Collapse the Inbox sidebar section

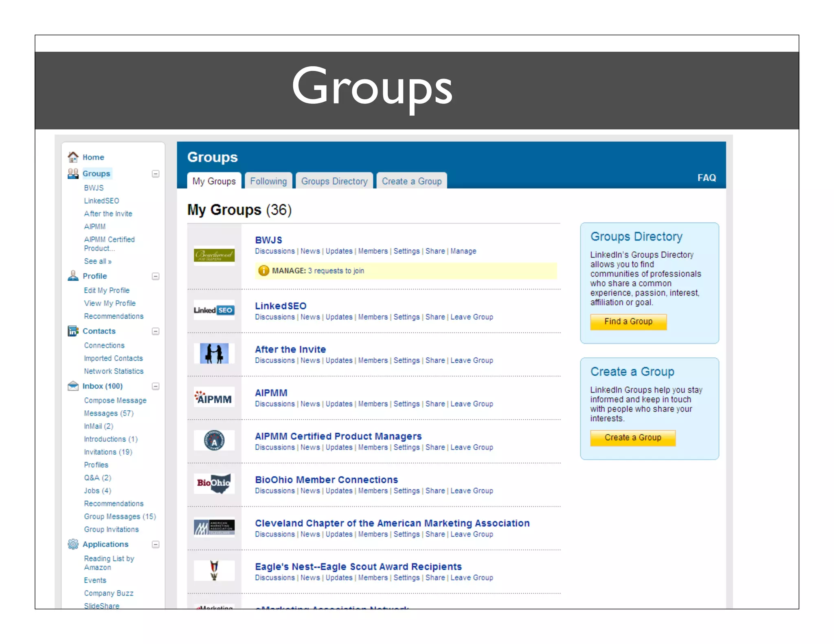tap(156, 386)
